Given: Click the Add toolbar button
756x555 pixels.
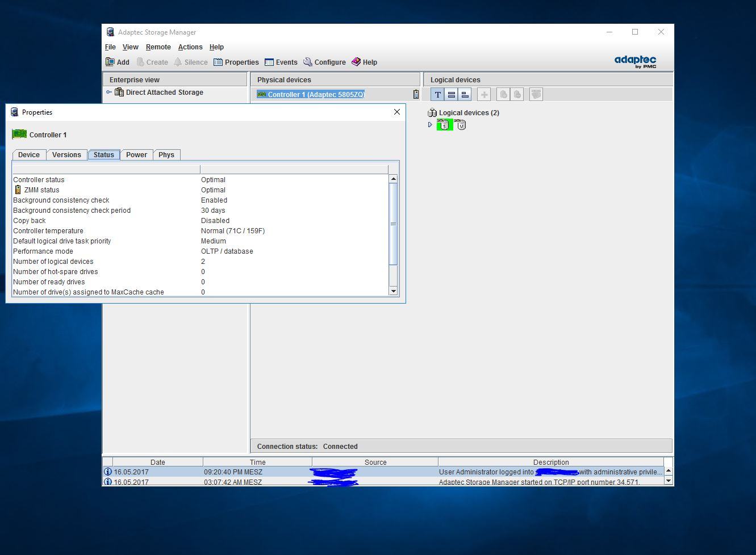Looking at the screenshot, I should pyautogui.click(x=118, y=62).
